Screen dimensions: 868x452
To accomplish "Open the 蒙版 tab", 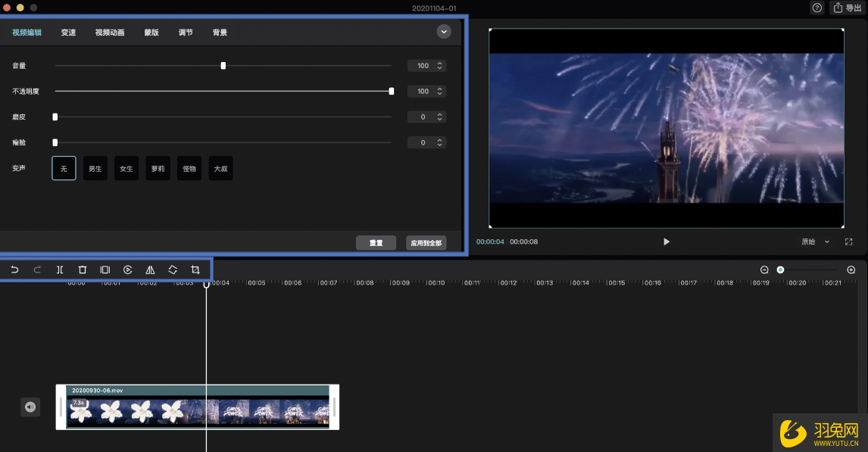I will point(151,33).
